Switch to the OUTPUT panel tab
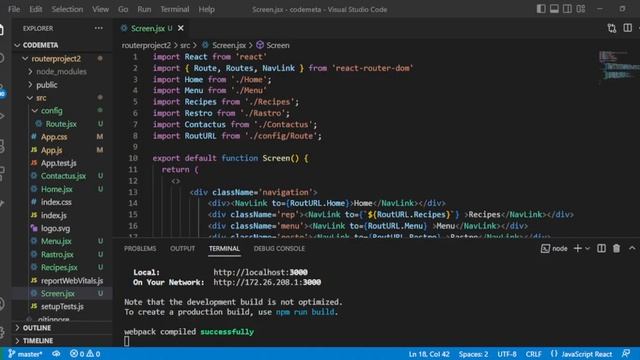The height and width of the screenshot is (360, 640). (182, 249)
